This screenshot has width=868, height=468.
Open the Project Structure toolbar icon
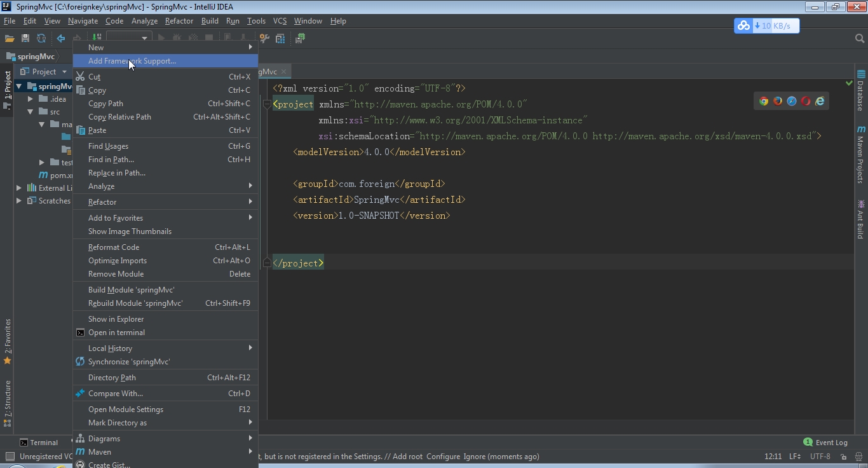point(280,38)
